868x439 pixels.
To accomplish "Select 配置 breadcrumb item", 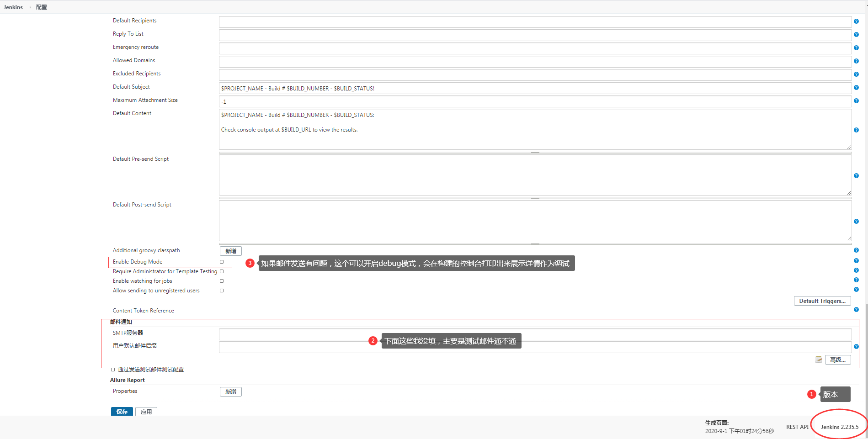I will click(42, 7).
